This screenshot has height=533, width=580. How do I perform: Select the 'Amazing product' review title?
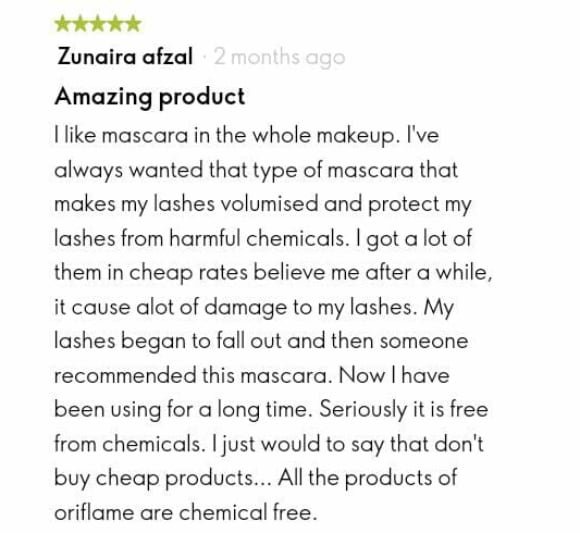click(x=150, y=98)
